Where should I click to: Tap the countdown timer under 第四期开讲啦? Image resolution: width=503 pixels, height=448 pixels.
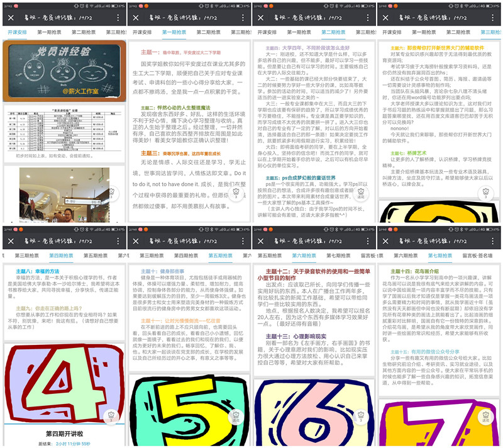pyautogui.click(x=73, y=444)
